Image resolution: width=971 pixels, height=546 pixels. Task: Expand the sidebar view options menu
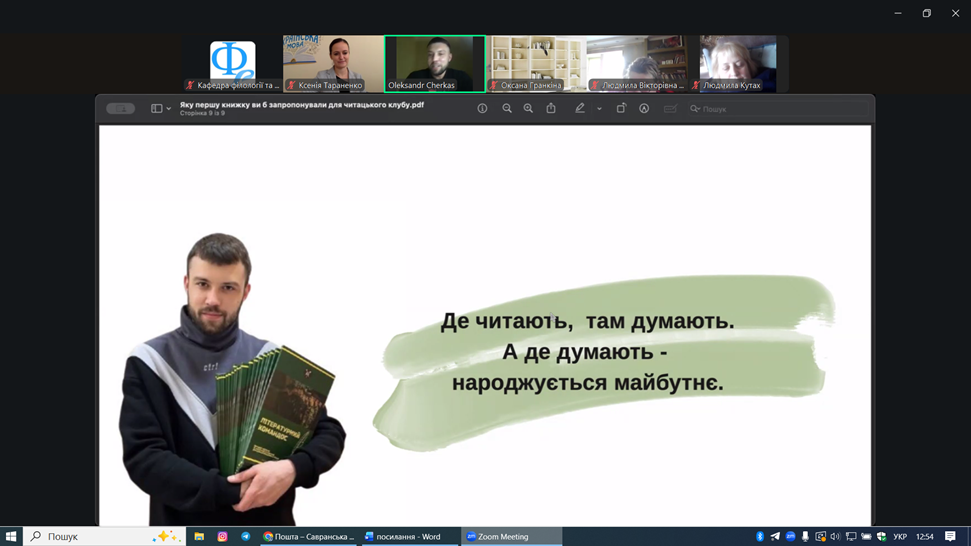[x=161, y=109]
